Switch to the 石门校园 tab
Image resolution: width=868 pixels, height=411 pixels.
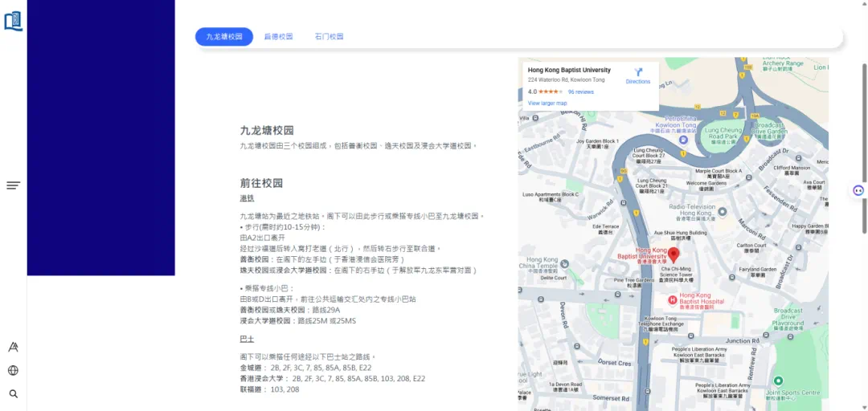coord(329,37)
